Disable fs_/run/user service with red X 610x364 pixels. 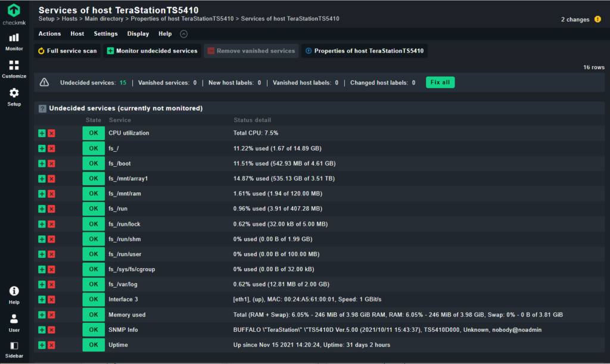(51, 254)
